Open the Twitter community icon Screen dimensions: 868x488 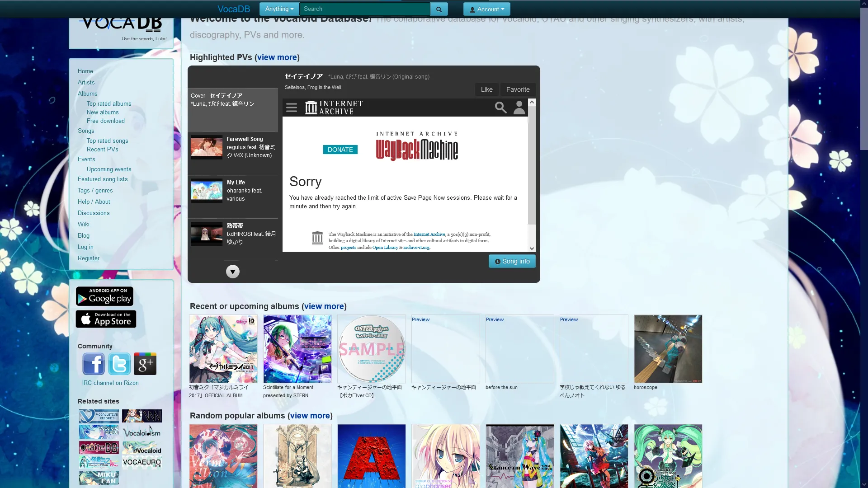119,364
